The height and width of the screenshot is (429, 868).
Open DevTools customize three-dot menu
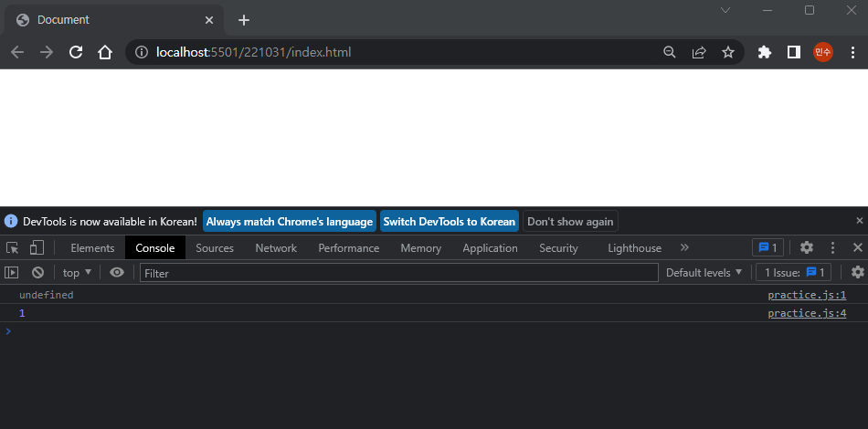(832, 247)
